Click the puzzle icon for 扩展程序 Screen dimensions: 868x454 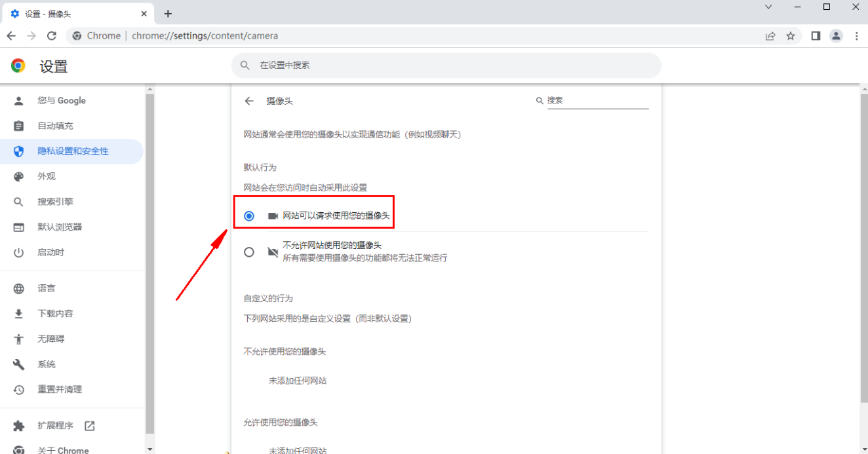point(18,426)
